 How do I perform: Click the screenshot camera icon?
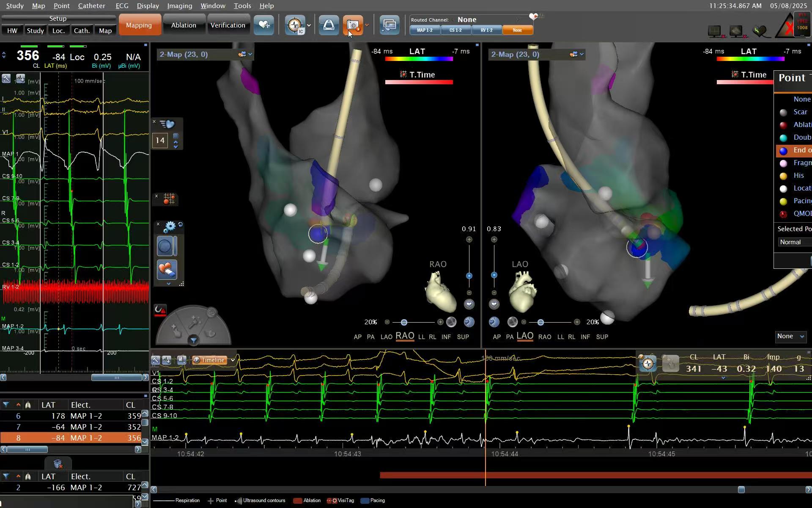click(x=353, y=25)
